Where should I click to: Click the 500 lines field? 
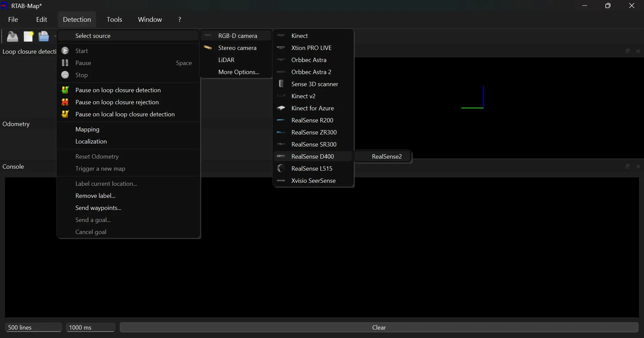click(x=33, y=328)
